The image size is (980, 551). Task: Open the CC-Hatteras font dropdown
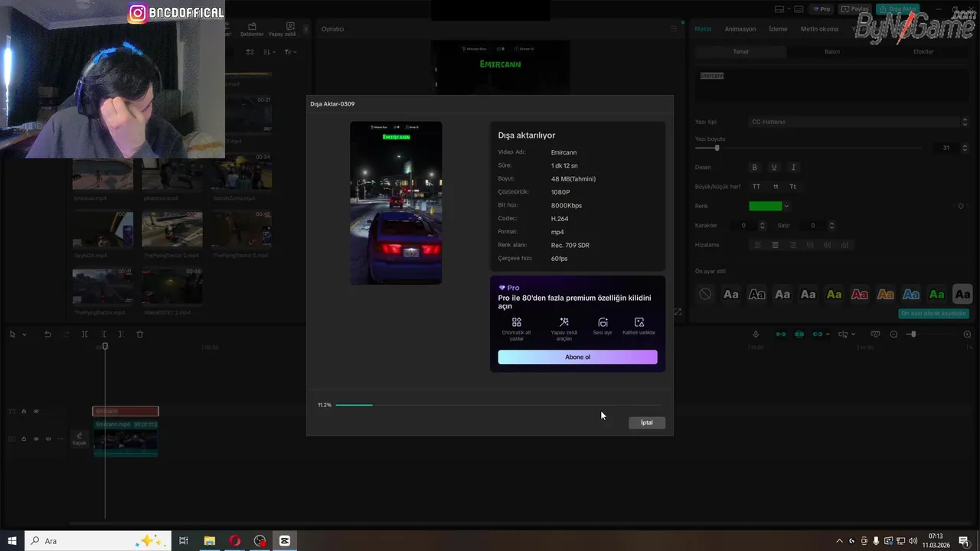click(859, 122)
